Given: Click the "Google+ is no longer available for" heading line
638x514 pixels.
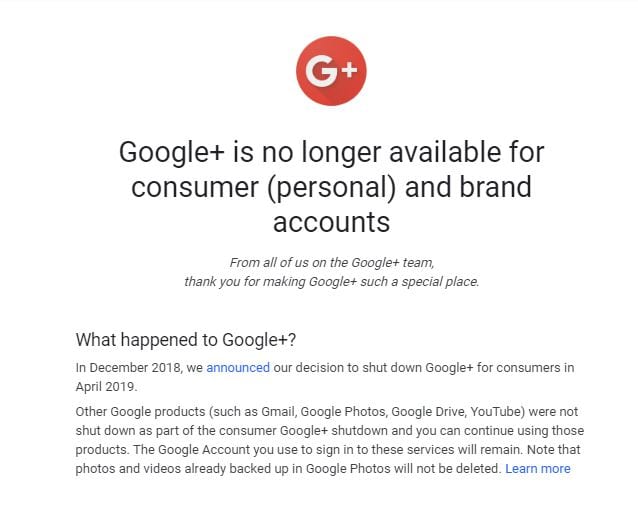Looking at the screenshot, I should 332,152.
